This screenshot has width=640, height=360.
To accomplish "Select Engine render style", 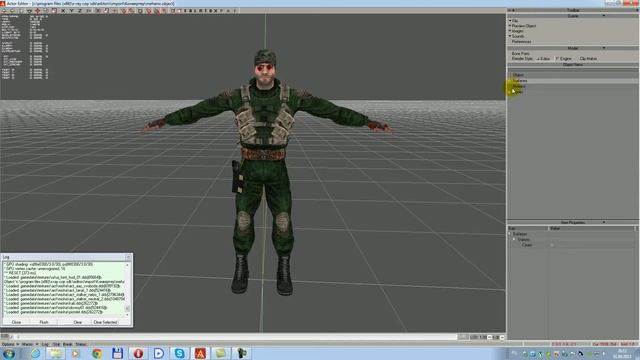I will (x=564, y=59).
